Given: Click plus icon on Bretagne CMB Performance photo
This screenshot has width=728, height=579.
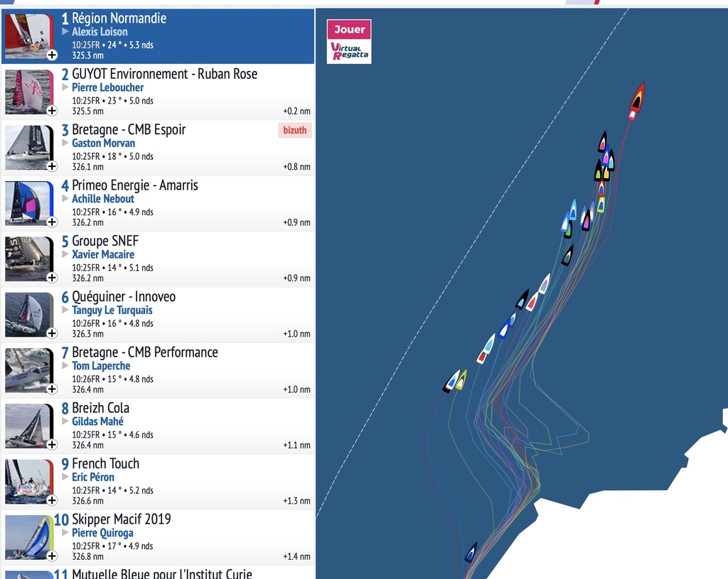Looking at the screenshot, I should click(x=52, y=389).
